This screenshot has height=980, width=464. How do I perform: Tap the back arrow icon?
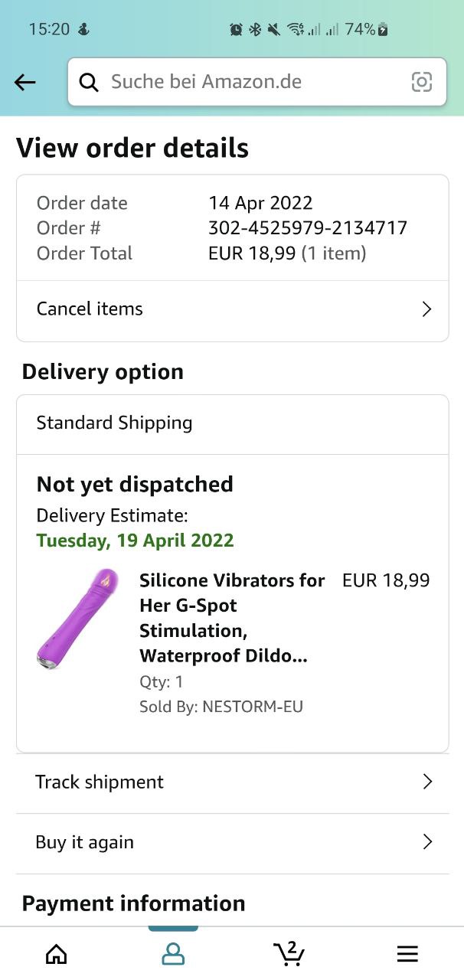click(25, 83)
